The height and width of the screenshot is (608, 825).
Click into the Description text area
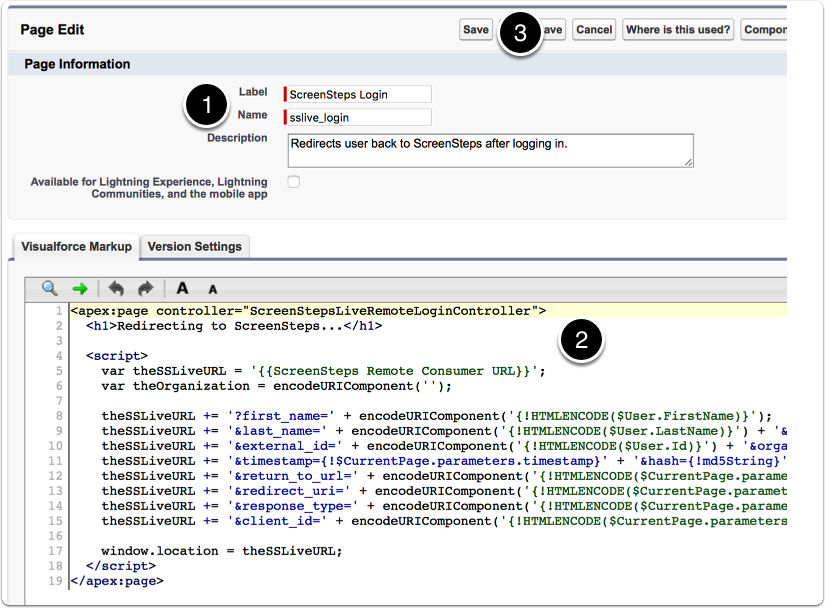click(490, 150)
